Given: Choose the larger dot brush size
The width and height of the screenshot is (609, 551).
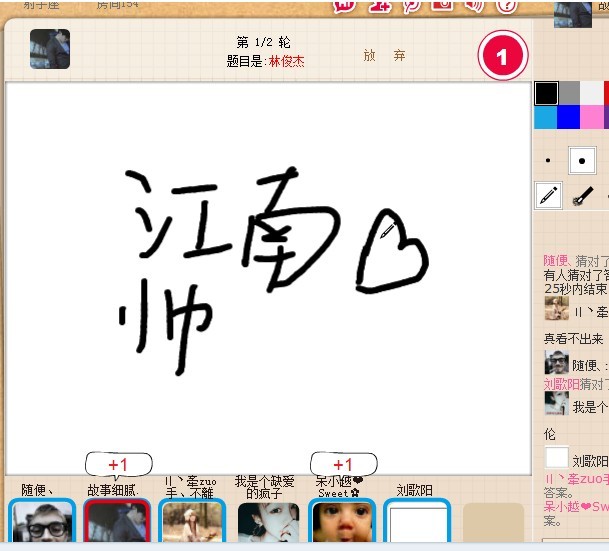Looking at the screenshot, I should coord(582,160).
